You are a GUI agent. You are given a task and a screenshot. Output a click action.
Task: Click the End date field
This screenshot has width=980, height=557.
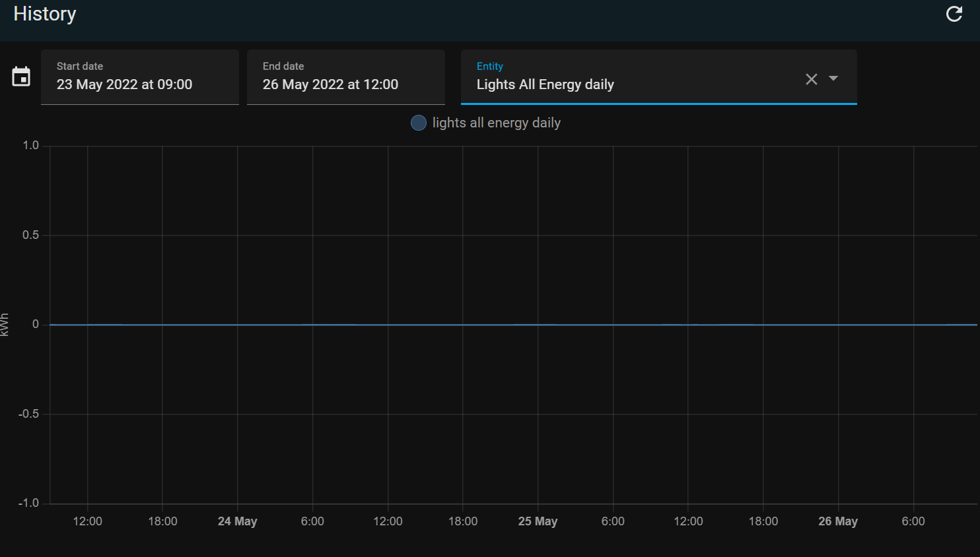tap(345, 84)
